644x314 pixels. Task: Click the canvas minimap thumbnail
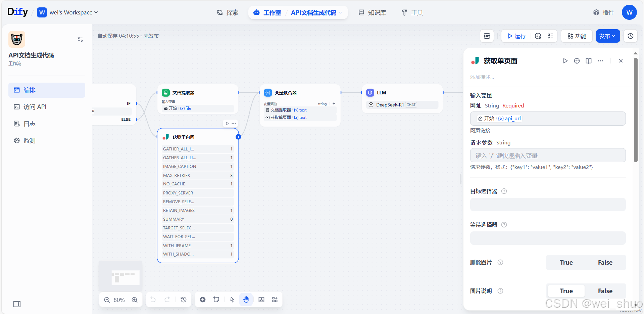(121, 276)
